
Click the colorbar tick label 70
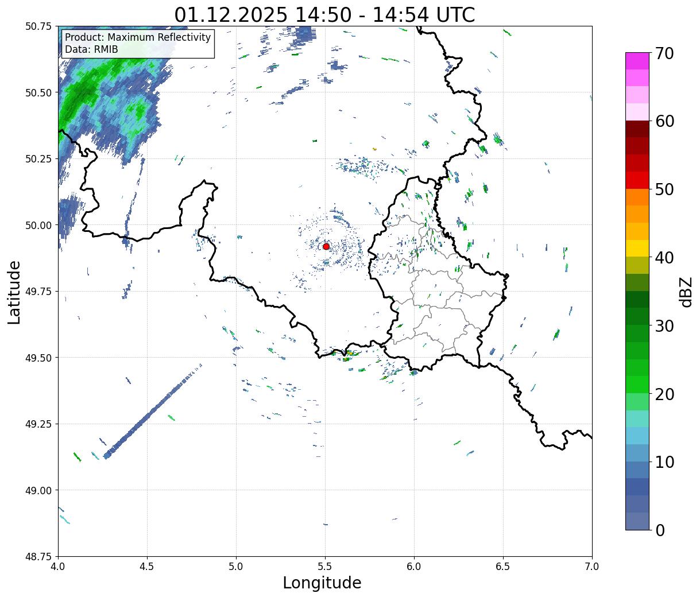coord(664,53)
